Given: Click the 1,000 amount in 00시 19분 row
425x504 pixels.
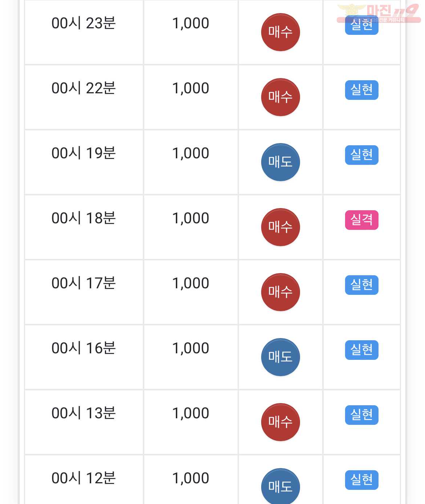Looking at the screenshot, I should coord(191,153).
